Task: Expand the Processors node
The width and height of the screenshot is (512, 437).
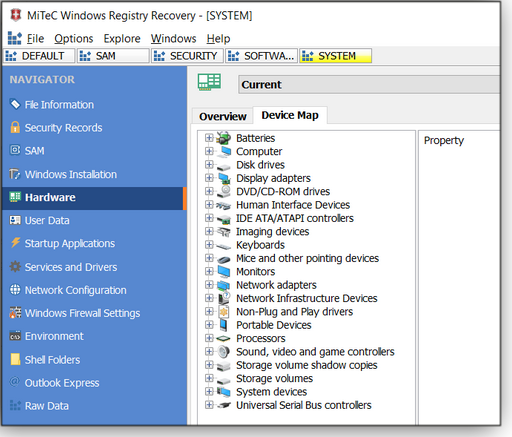Action: click(x=209, y=338)
